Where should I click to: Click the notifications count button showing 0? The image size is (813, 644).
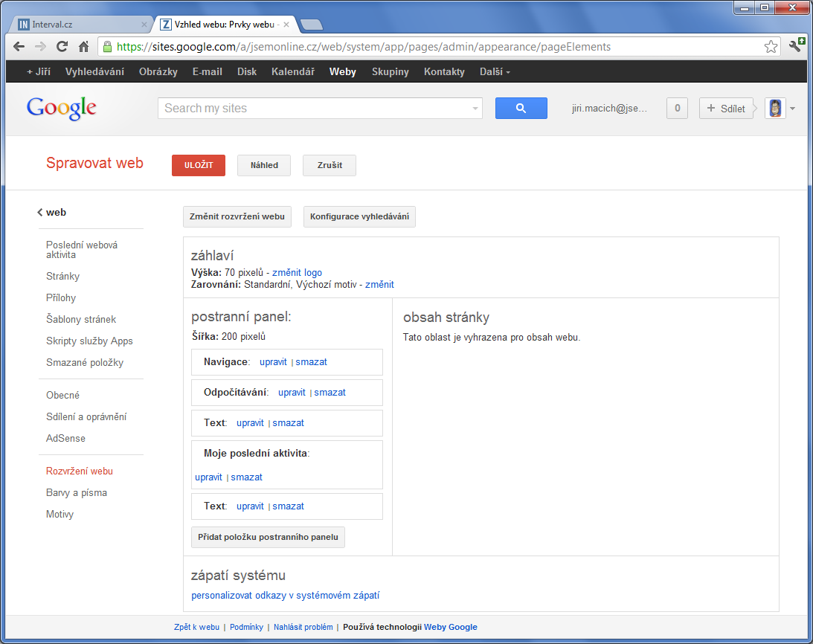pos(677,109)
